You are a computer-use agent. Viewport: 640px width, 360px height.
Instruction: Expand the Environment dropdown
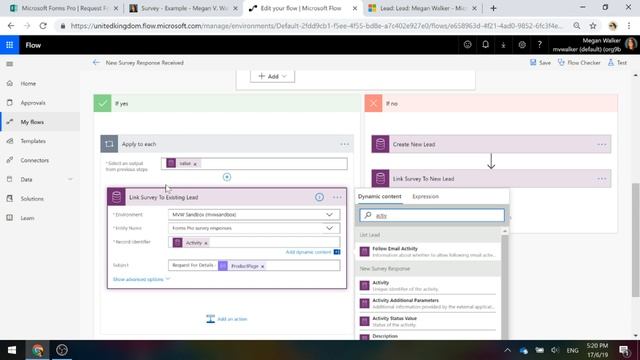coord(329,214)
